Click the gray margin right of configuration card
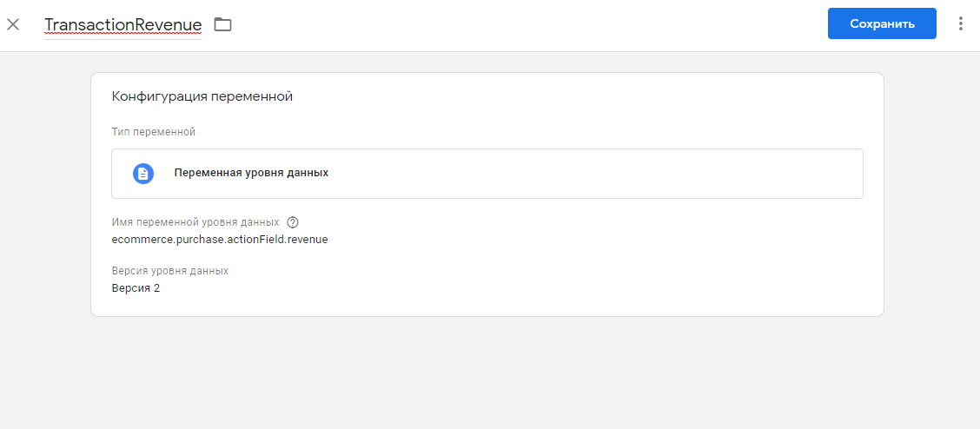The height and width of the screenshot is (429, 980). coord(932,195)
